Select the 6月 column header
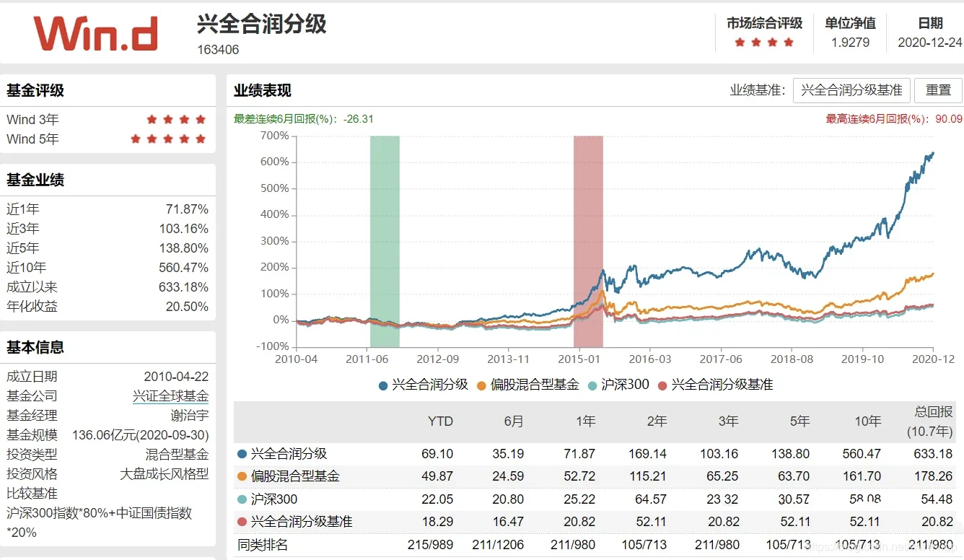The width and height of the screenshot is (964, 560). pos(514,421)
